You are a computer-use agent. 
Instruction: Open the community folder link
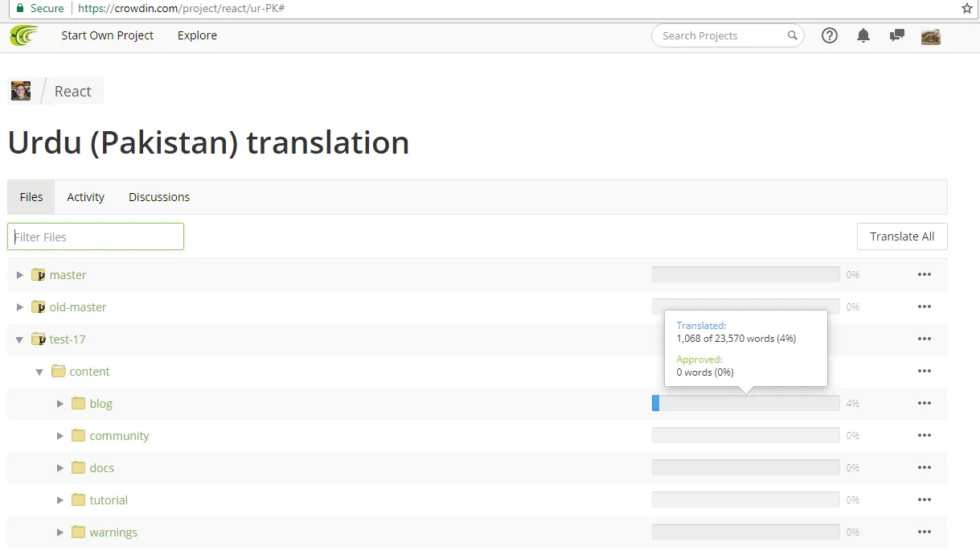[119, 436]
